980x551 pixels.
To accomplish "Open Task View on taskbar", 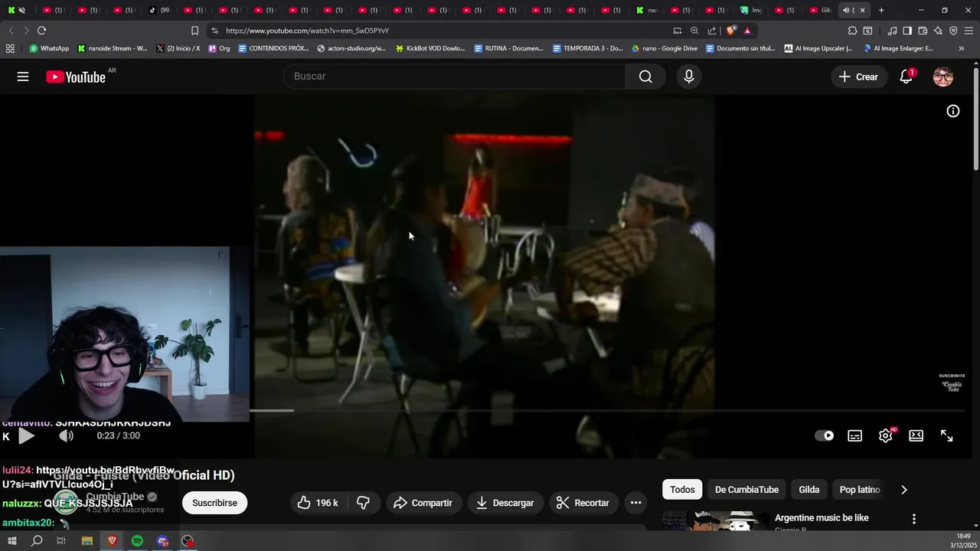I will (x=61, y=541).
